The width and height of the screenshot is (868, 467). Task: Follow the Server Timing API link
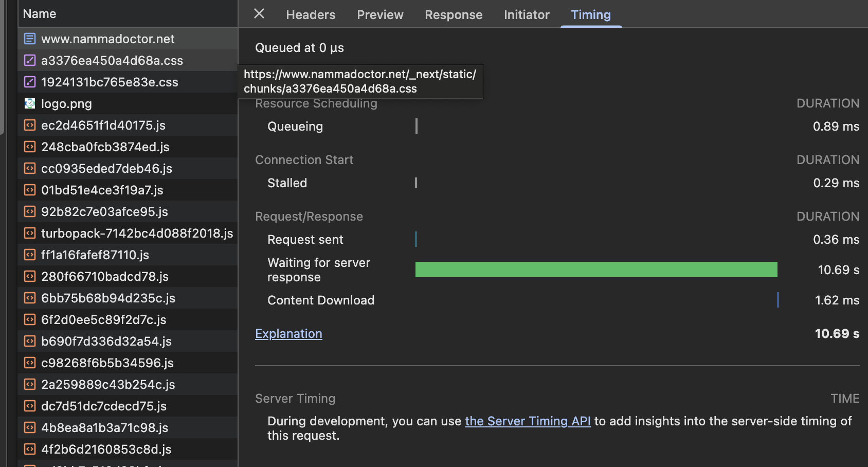528,421
